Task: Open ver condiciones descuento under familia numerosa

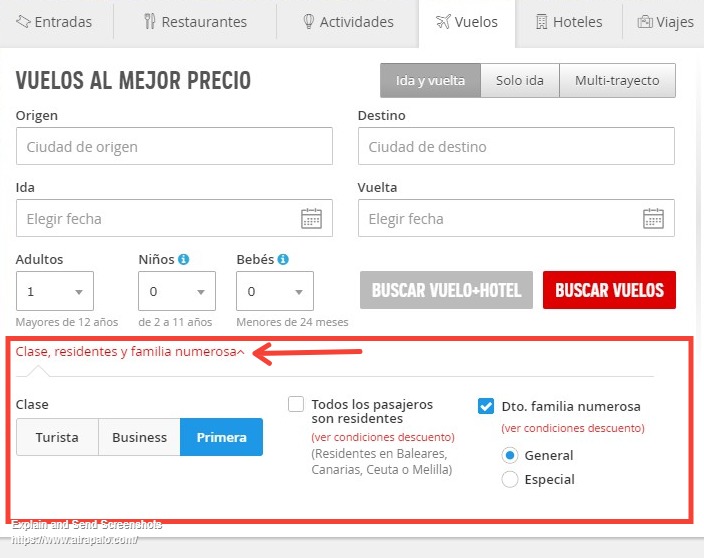Action: [573, 428]
